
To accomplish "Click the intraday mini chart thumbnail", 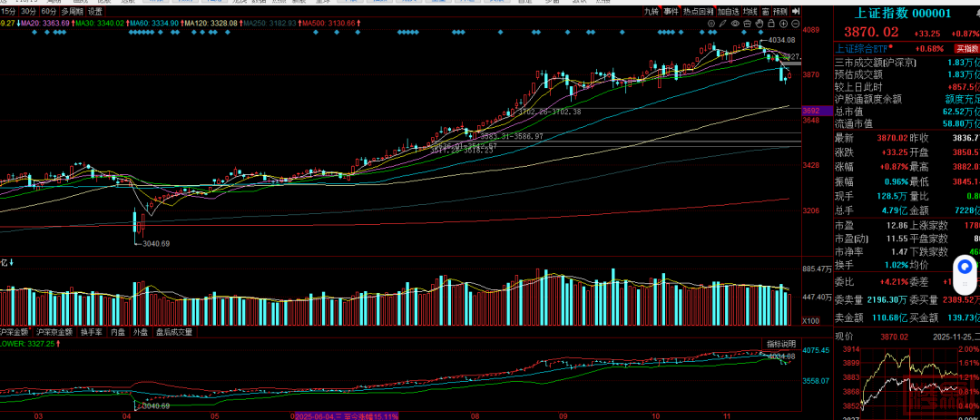I will (906, 381).
